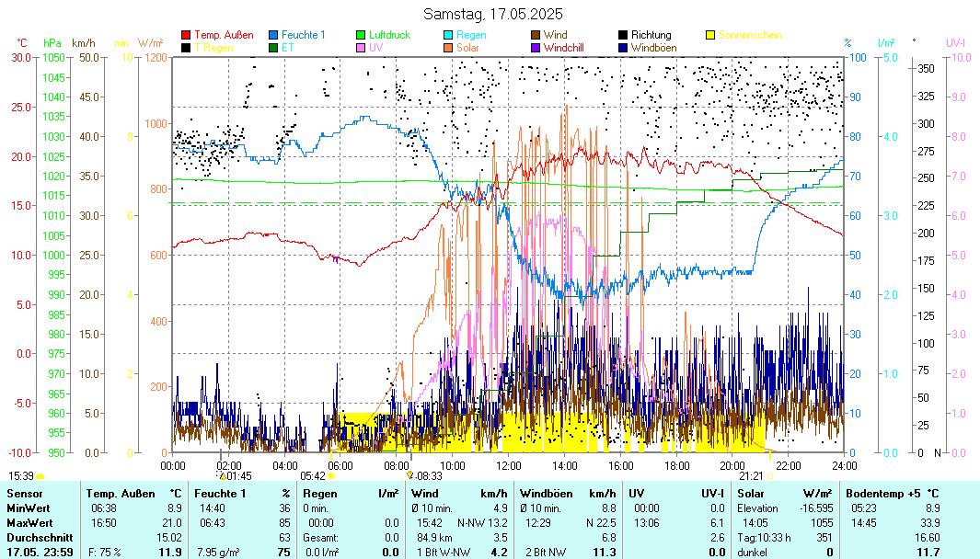980x559 pixels.
Task: Click the T Regen legend label
Action: point(213,47)
